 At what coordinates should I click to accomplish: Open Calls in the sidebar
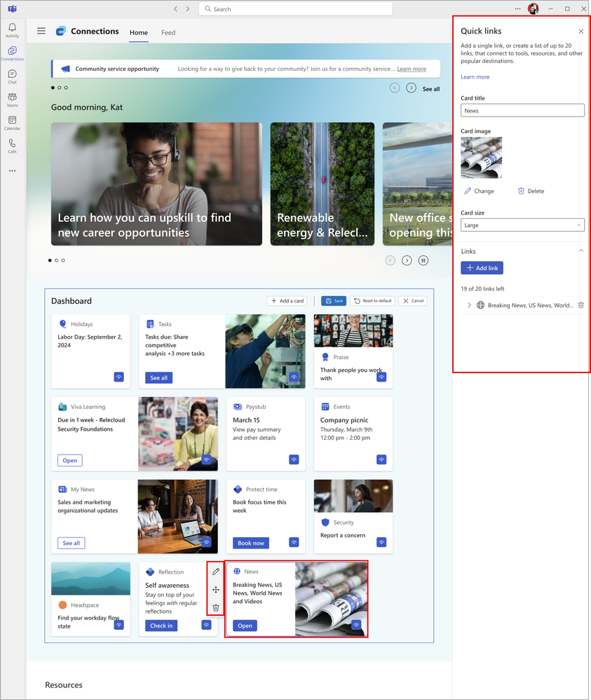[x=12, y=146]
